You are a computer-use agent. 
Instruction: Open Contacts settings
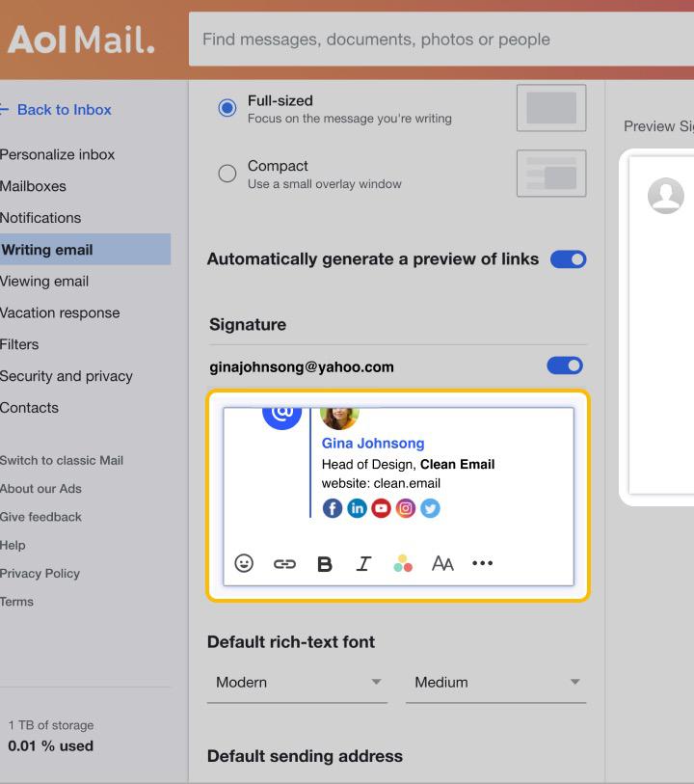tap(30, 408)
